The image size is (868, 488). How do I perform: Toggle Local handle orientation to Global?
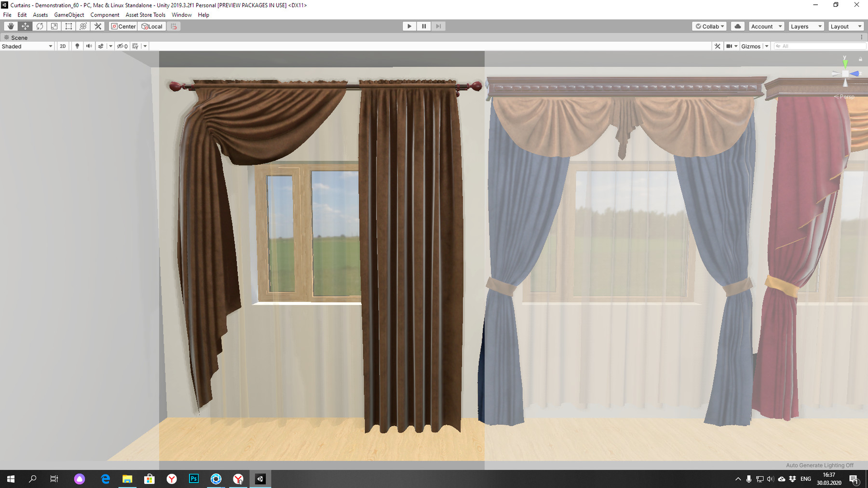point(152,26)
